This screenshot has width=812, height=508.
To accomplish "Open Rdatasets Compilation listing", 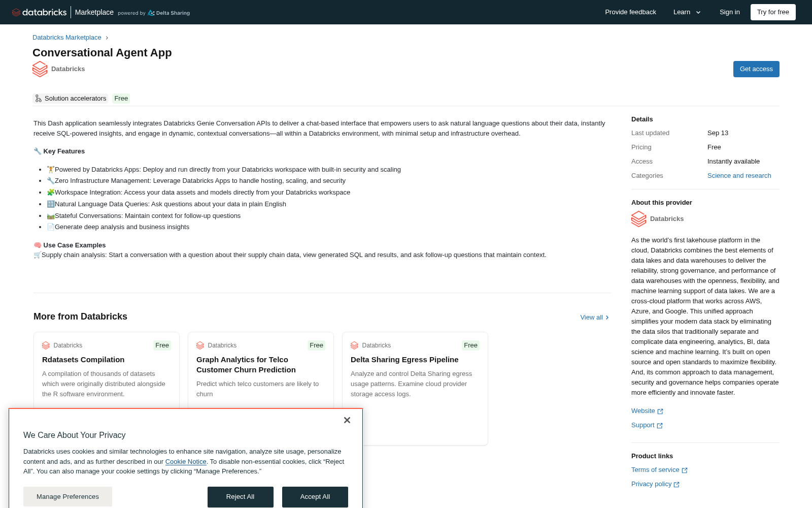I will [x=83, y=360].
